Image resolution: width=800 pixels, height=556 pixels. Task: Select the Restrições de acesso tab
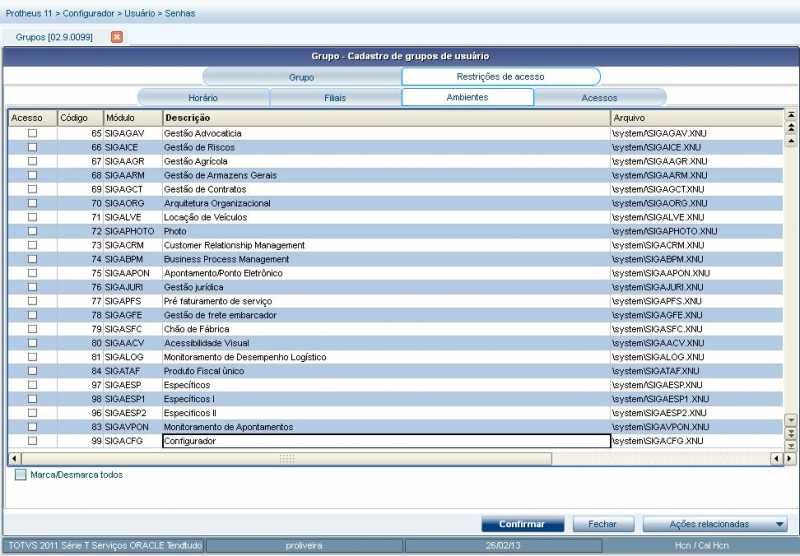click(501, 77)
